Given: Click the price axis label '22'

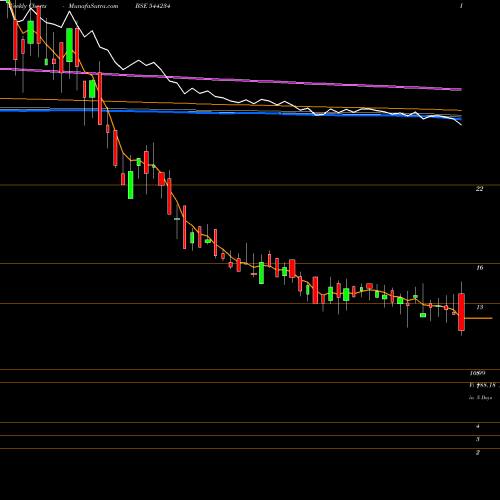Looking at the screenshot, I should [479, 189].
